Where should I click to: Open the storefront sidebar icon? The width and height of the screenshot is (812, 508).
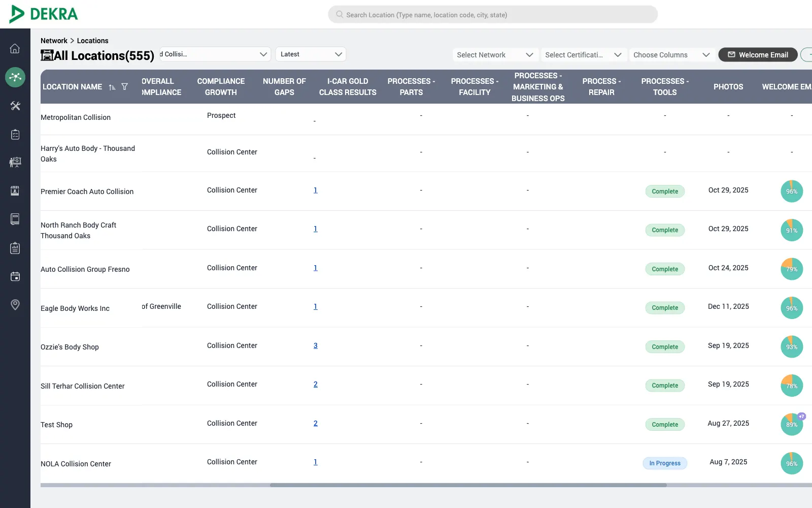15,191
